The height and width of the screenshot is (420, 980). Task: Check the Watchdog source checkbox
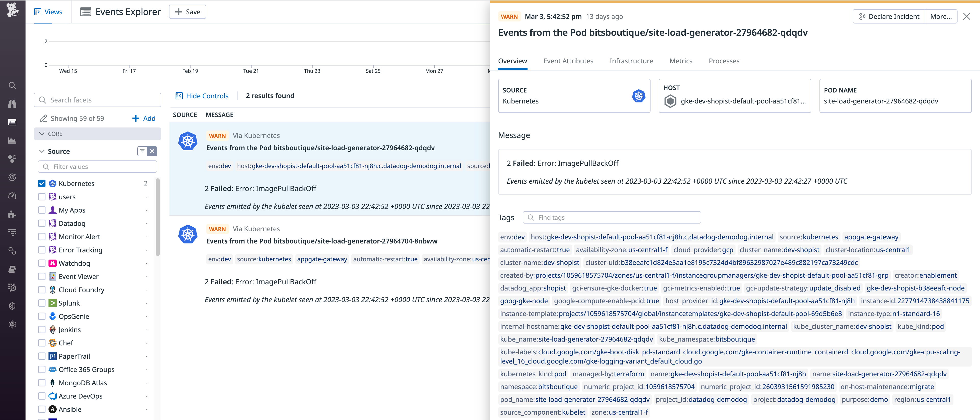[42, 263]
